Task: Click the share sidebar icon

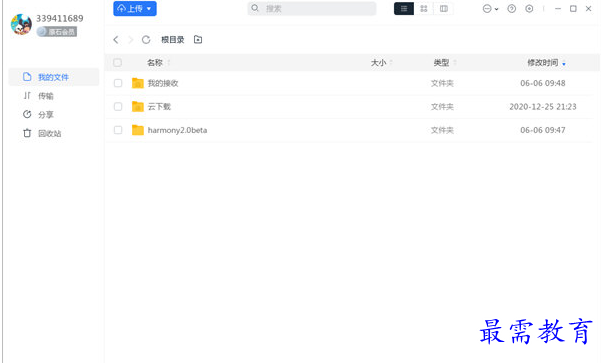Action: [x=27, y=114]
